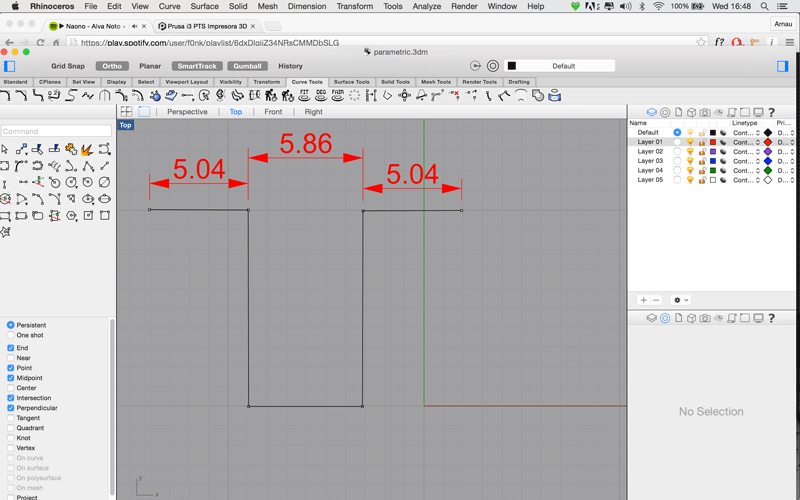Image resolution: width=800 pixels, height=500 pixels.
Task: Click the fillet curves first toolbar icon
Action: click(6, 95)
